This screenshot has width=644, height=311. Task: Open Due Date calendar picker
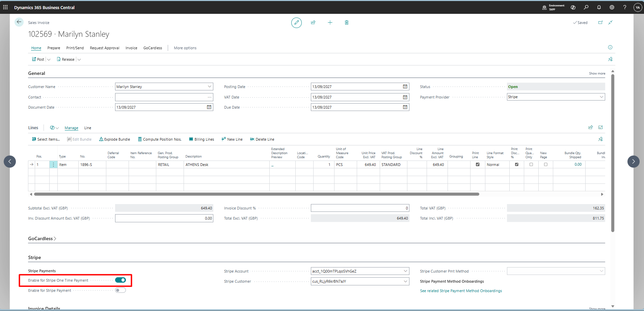point(405,107)
